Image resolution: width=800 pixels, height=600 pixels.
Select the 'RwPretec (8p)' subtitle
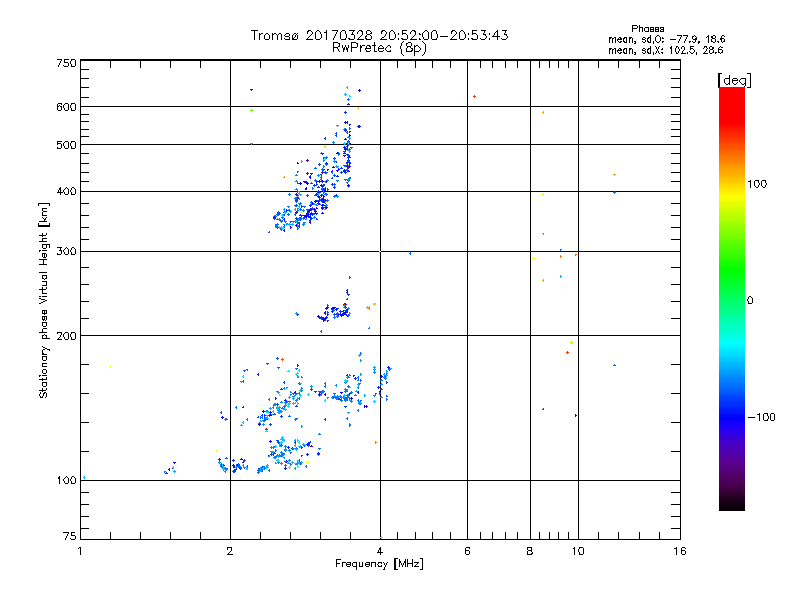[x=379, y=48]
